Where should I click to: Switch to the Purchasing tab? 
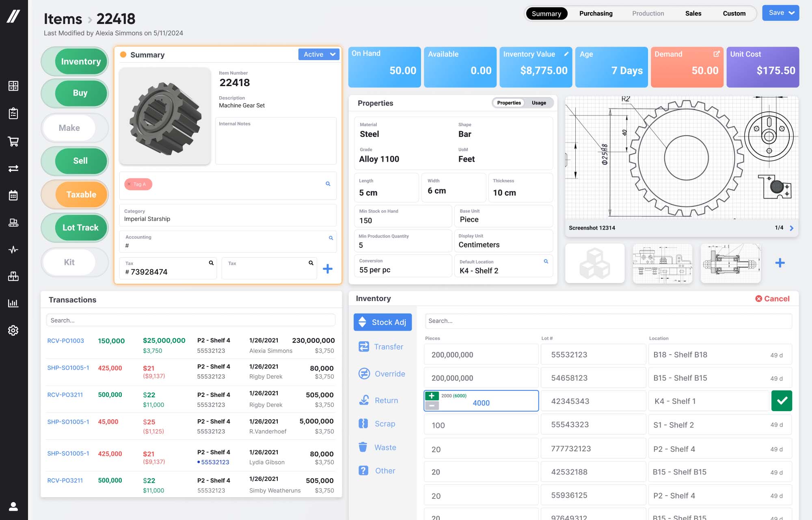[x=596, y=13]
